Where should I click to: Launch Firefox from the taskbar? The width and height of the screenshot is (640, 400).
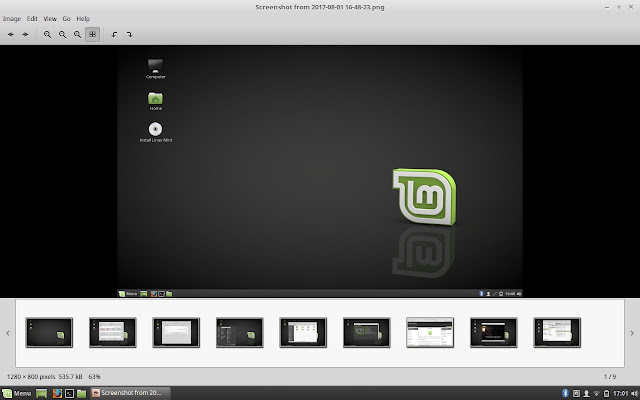pyautogui.click(x=57, y=393)
